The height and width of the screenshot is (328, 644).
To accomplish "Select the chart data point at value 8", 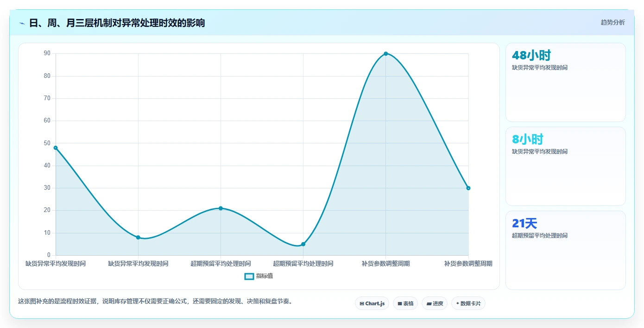I will click(138, 237).
